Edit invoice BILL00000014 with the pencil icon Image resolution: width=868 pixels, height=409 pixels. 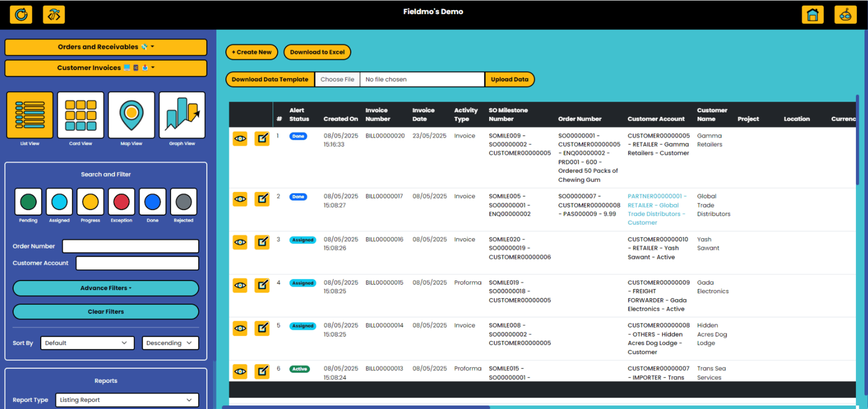point(262,328)
